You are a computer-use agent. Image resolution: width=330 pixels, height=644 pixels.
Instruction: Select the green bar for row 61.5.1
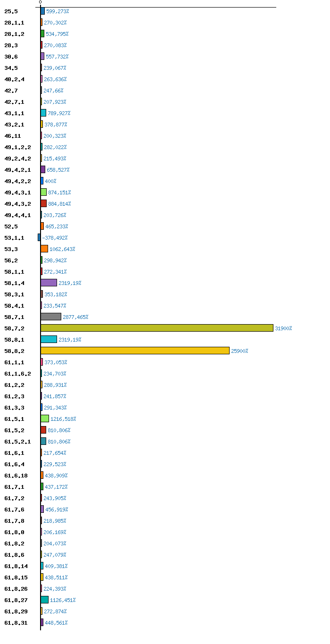coord(45,418)
